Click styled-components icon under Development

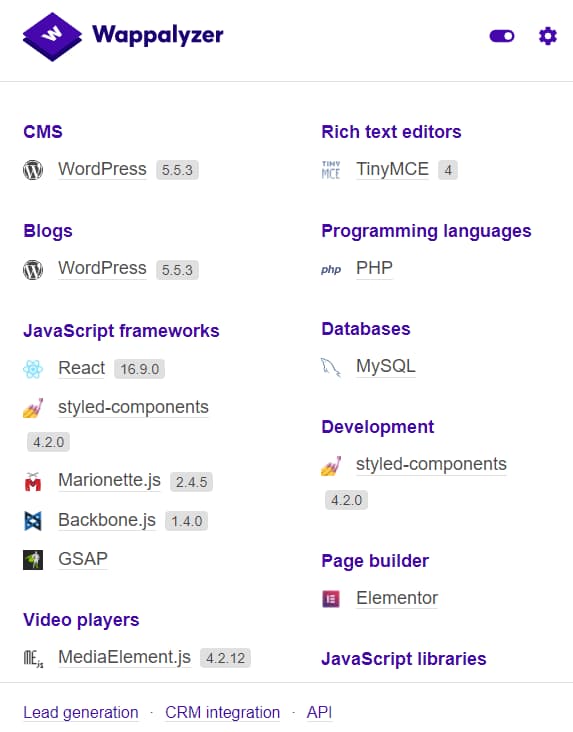[331, 465]
